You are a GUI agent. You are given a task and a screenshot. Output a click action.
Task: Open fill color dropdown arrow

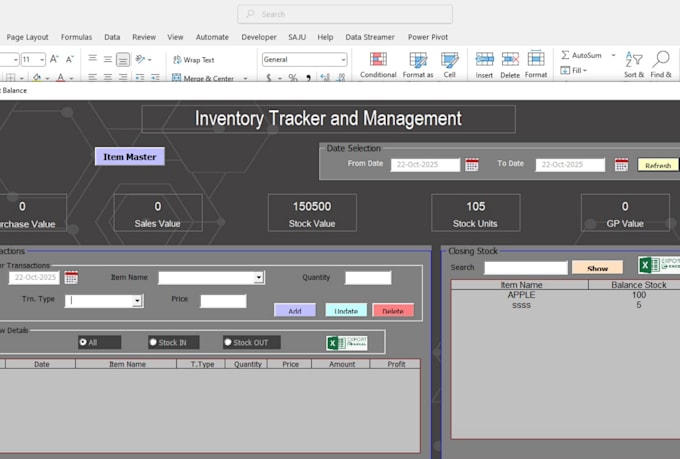tap(47, 78)
